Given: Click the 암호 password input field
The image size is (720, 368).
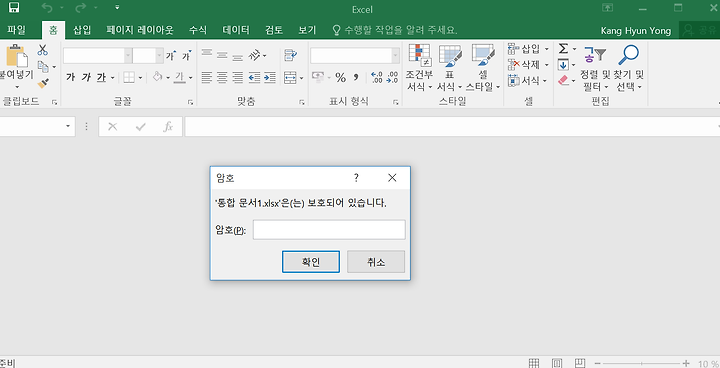Looking at the screenshot, I should (x=329, y=230).
